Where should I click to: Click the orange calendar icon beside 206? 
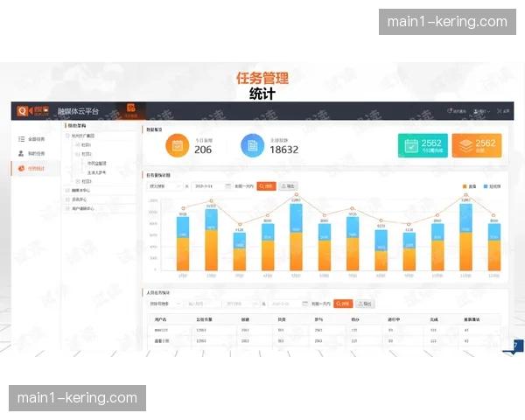[x=178, y=145]
